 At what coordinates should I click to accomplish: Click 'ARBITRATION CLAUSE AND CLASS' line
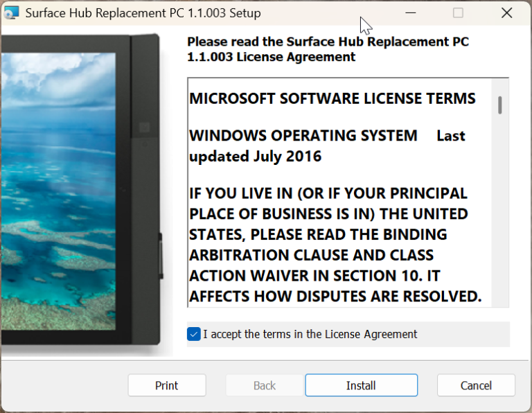coord(312,255)
